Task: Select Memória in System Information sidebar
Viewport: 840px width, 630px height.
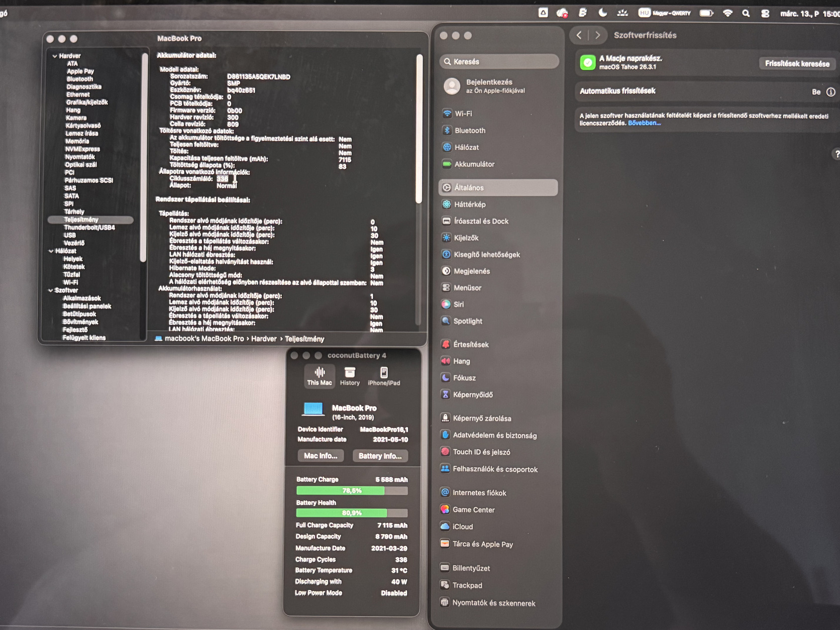Action: point(77,141)
